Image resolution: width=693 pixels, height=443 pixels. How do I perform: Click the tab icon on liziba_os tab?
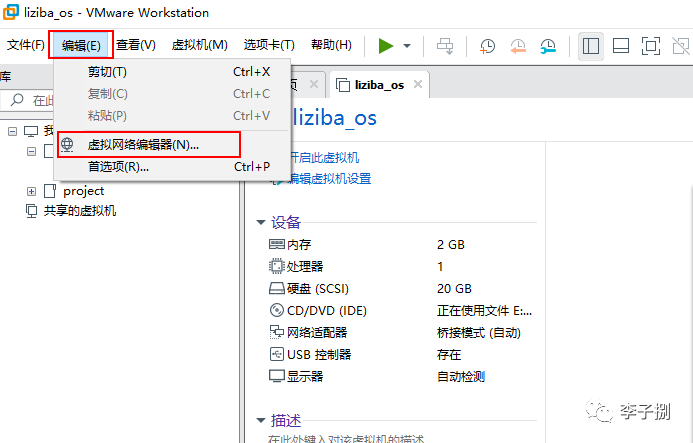point(343,84)
